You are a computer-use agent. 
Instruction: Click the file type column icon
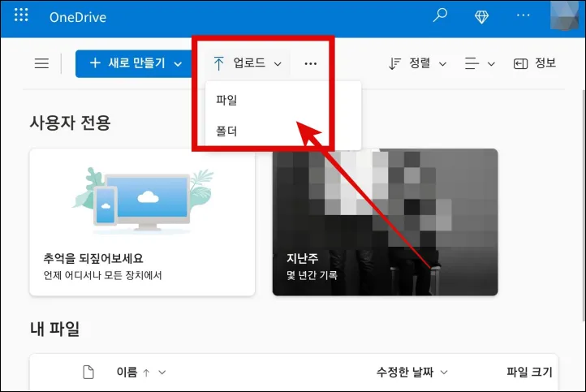(88, 373)
